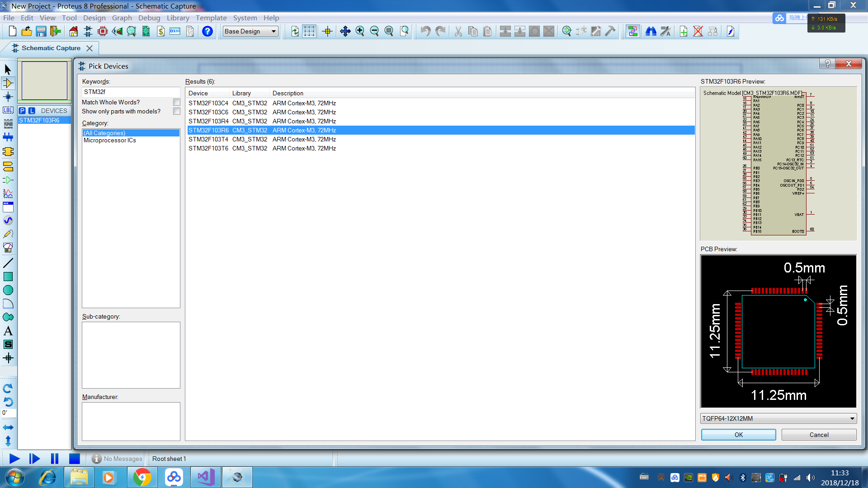This screenshot has height=488, width=868.
Task: Click the Zoom In magnifier icon
Action: 360,31
